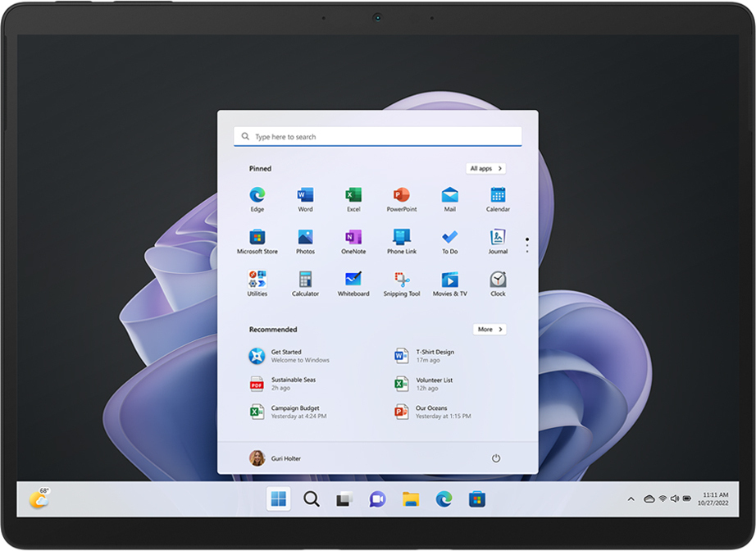Launch the Calculator app
Screen dimensions: 756x551
(305, 280)
